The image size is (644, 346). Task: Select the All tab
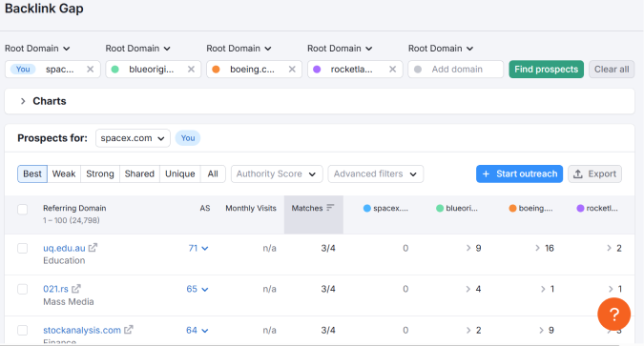pyautogui.click(x=213, y=174)
